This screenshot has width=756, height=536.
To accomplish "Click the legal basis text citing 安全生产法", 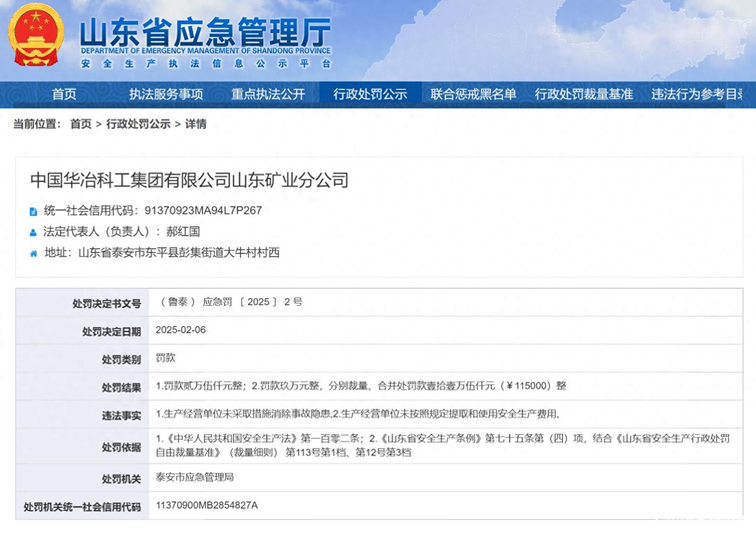I will coord(443,445).
